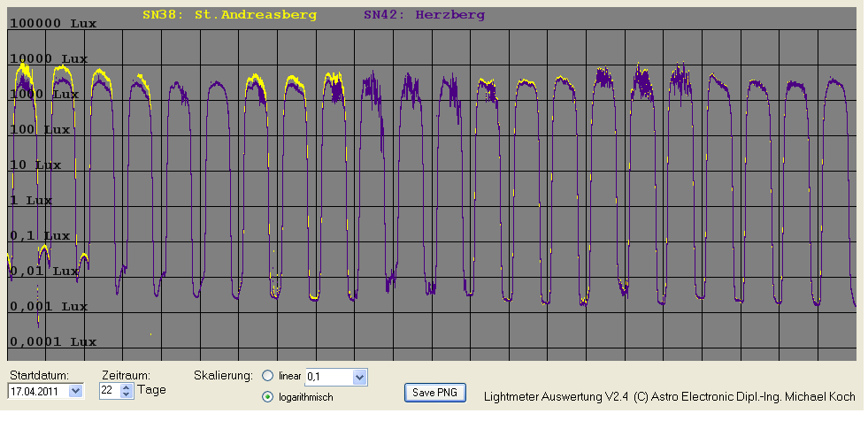Image resolution: width=868 pixels, height=421 pixels.
Task: Click the 100000 Lux axis label
Action: point(54,23)
